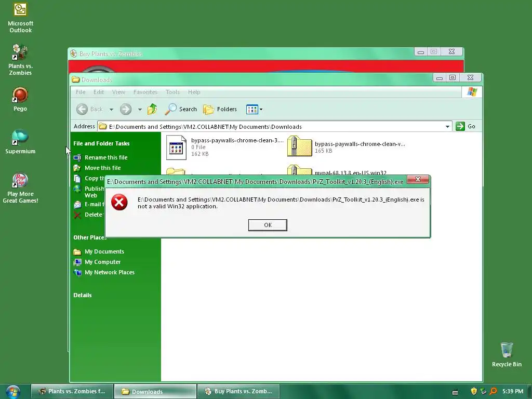
Task: Click Publish to Web globe icon
Action: (x=77, y=189)
